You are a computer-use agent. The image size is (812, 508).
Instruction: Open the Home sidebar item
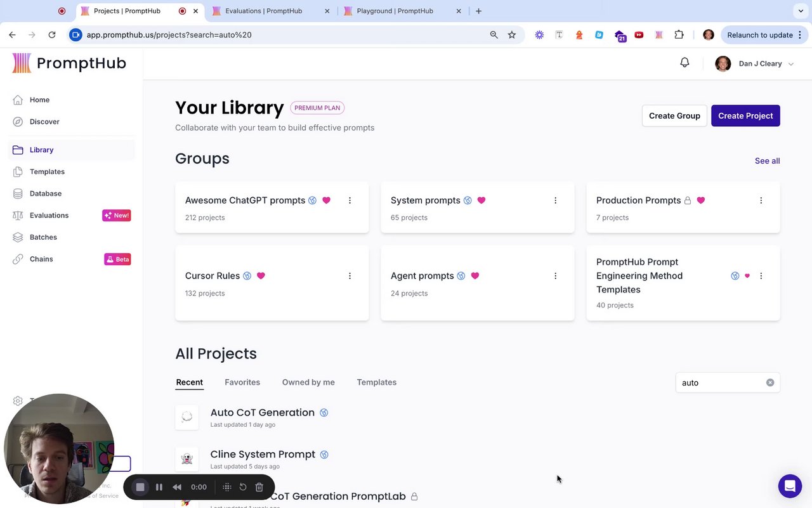click(39, 100)
